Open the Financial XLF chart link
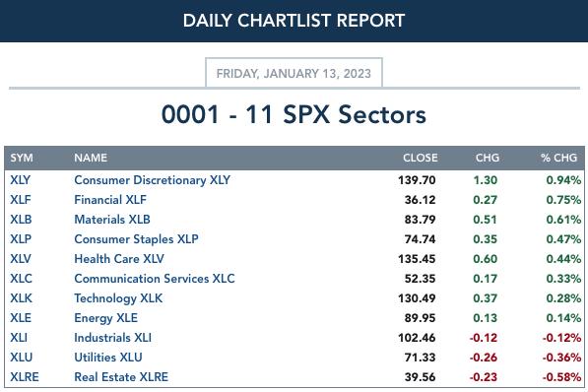Viewport: 588px width, 392px height. coord(110,200)
